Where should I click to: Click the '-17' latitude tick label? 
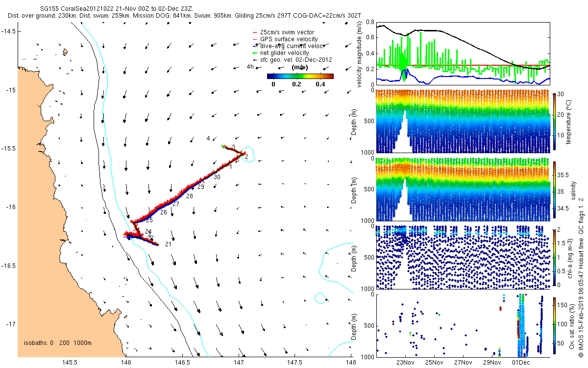tap(11, 324)
